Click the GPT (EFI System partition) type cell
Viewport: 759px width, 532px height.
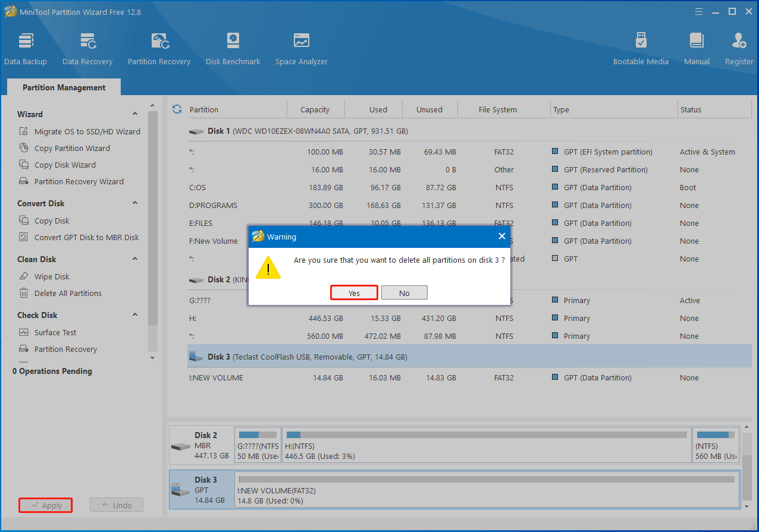608,152
